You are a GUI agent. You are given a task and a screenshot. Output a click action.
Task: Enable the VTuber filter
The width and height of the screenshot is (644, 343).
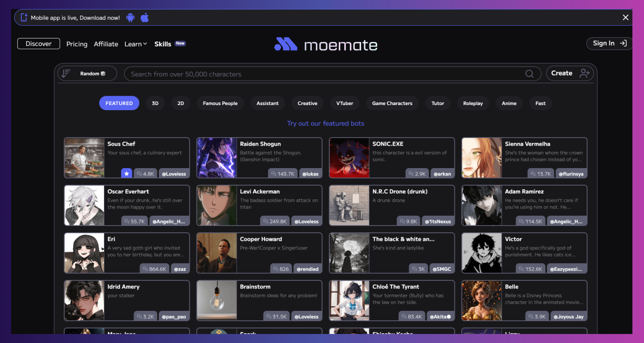345,103
